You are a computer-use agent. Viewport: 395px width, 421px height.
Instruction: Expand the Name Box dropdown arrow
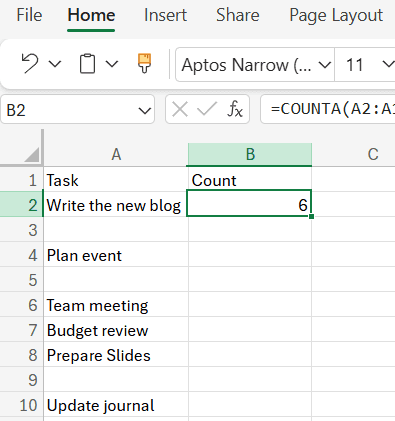145,110
